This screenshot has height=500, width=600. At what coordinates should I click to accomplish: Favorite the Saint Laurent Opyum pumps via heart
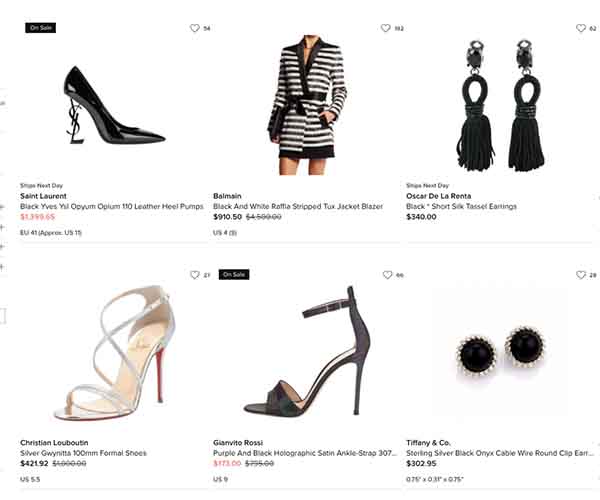point(195,28)
